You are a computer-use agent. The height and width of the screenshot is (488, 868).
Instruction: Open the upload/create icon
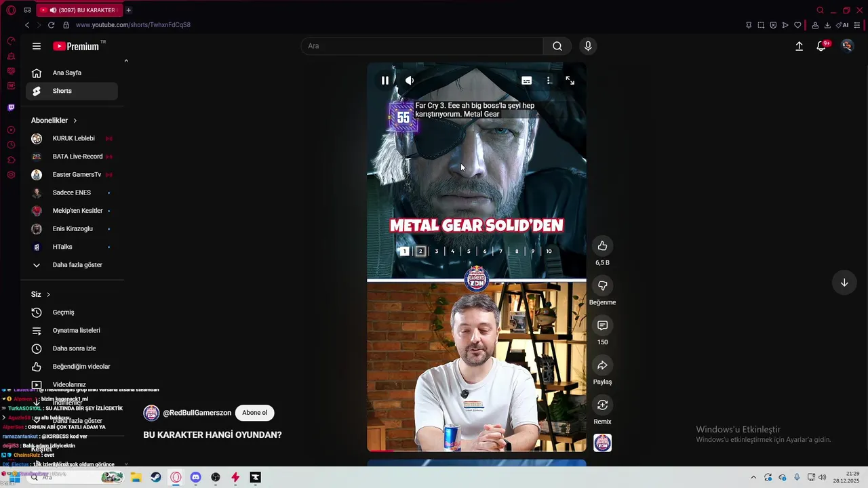point(799,46)
